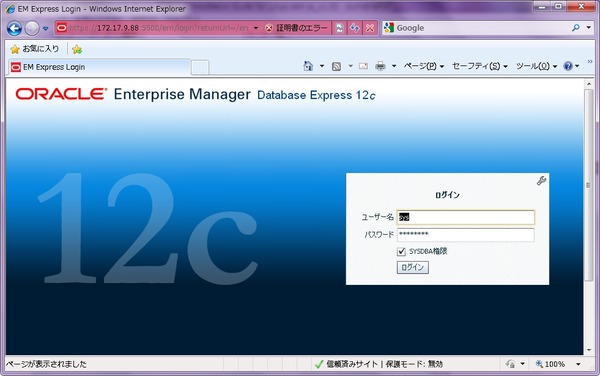Click the 100% zoom level button
The height and width of the screenshot is (376, 600).
point(550,364)
